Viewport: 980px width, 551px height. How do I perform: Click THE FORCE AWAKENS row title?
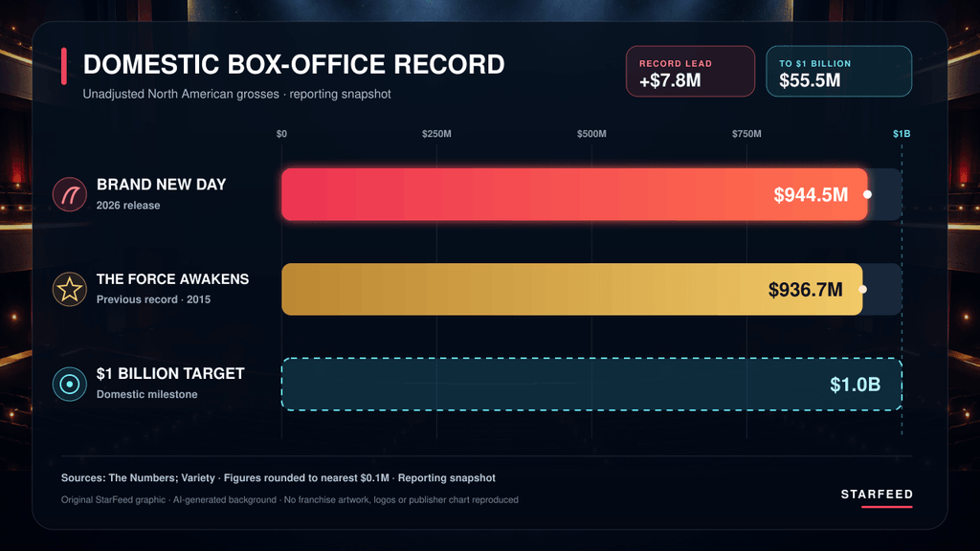pyautogui.click(x=172, y=279)
